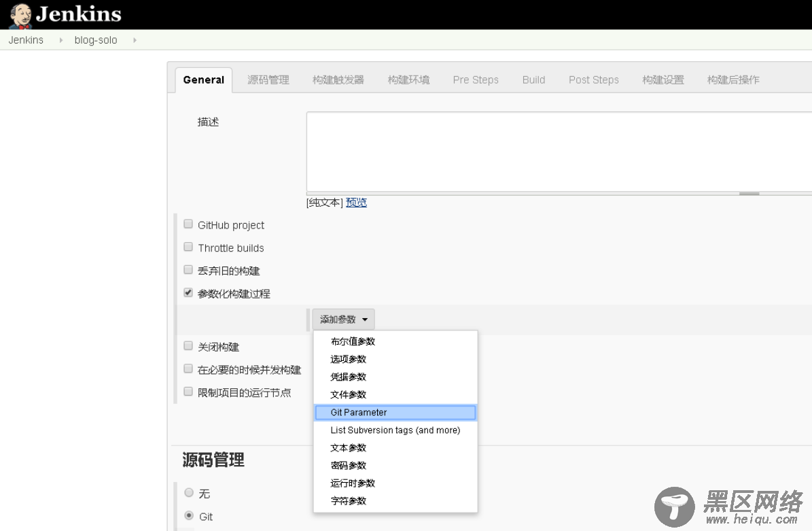Choose 密码参数 from the menu
This screenshot has height=531, width=812.
pos(395,465)
